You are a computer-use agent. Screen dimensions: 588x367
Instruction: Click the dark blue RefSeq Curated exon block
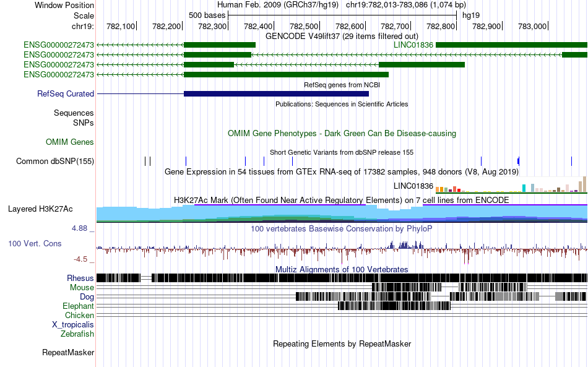pyautogui.click(x=277, y=93)
